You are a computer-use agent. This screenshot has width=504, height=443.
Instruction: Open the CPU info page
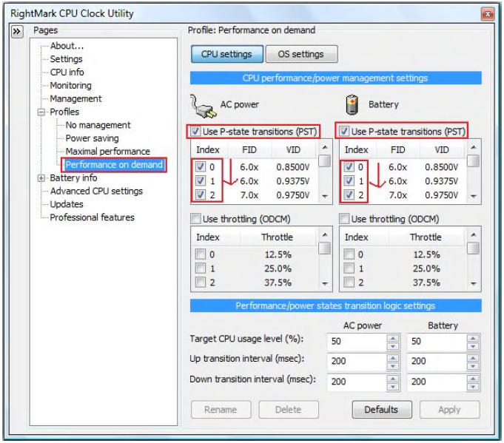[67, 72]
